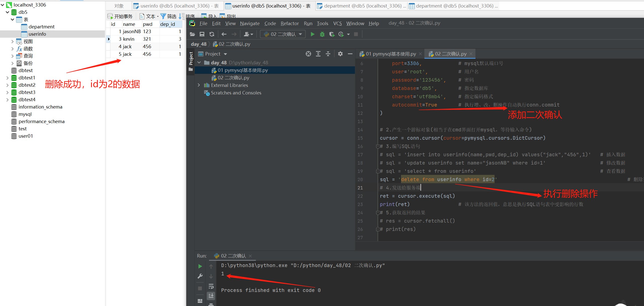Click the Save All floppy disk icon
644x306 pixels.
202,34
